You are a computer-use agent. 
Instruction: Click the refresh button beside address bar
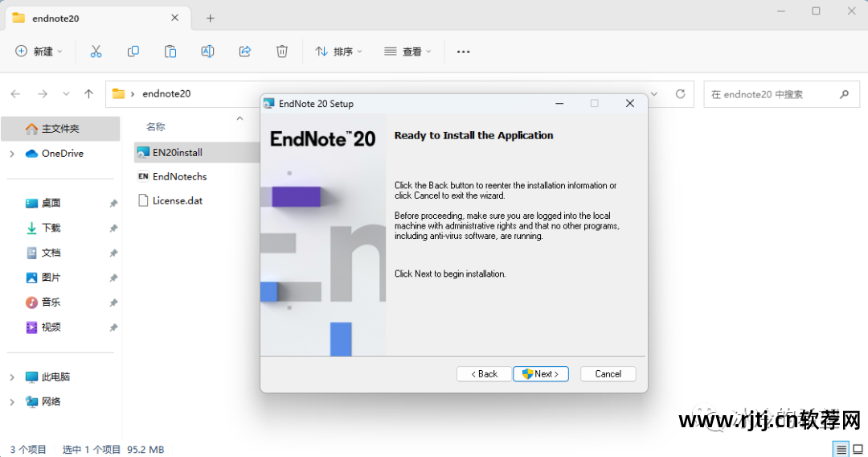point(681,94)
